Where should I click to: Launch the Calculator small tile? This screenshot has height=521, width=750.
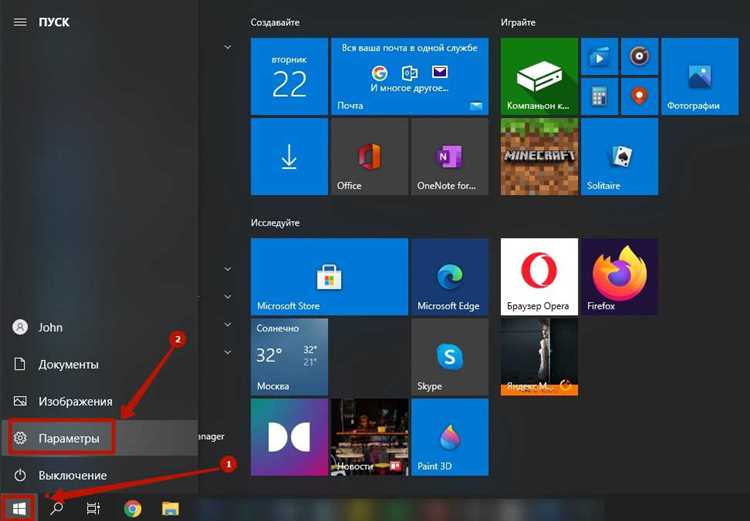tap(599, 97)
